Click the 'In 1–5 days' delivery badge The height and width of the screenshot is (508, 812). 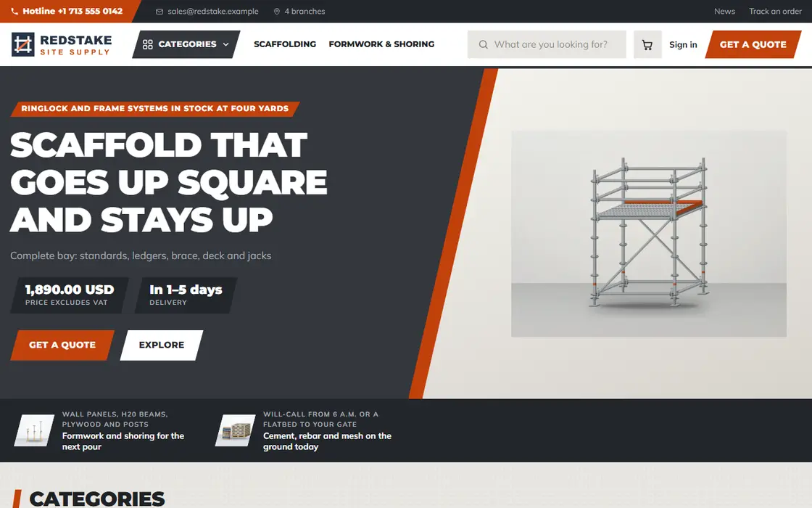point(186,295)
